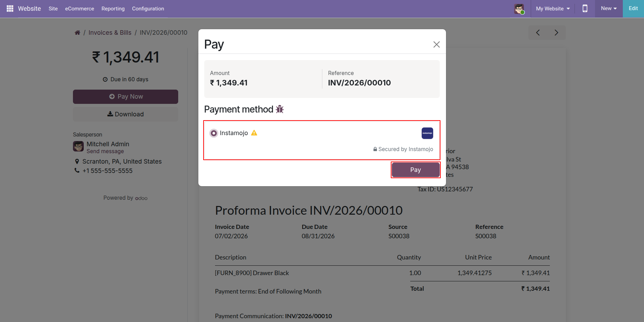Click the Invoice Date value 07/02/2026
The width and height of the screenshot is (644, 322).
tap(231, 236)
